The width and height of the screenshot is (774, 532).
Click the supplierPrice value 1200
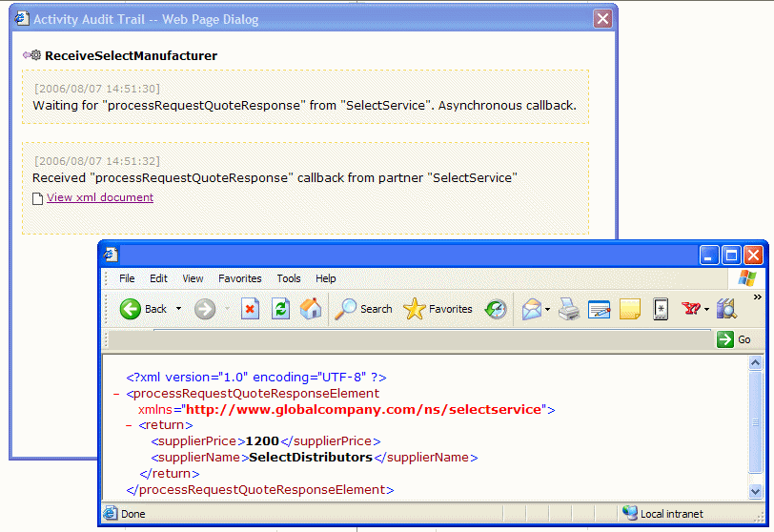[x=262, y=441]
